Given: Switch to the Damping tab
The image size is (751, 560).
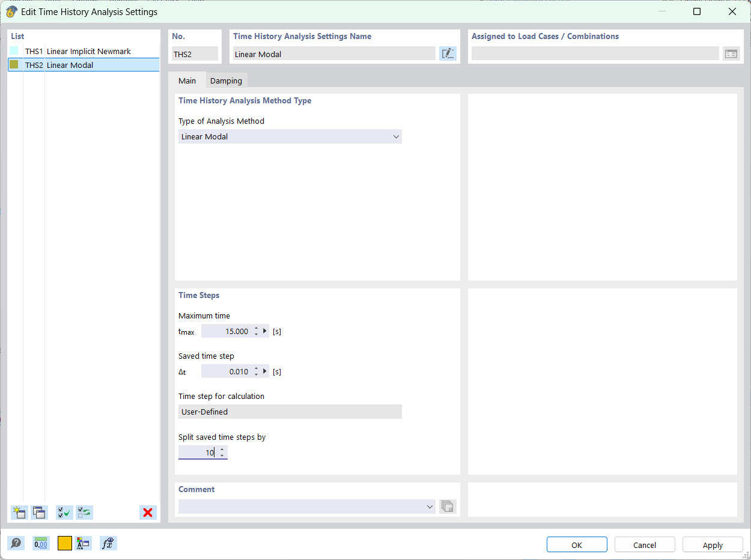Looking at the screenshot, I should coord(226,80).
